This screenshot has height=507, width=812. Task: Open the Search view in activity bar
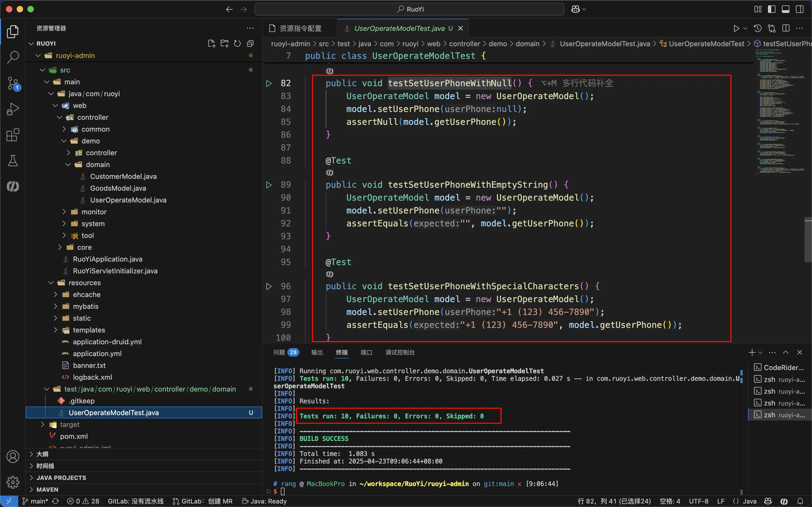click(x=13, y=57)
